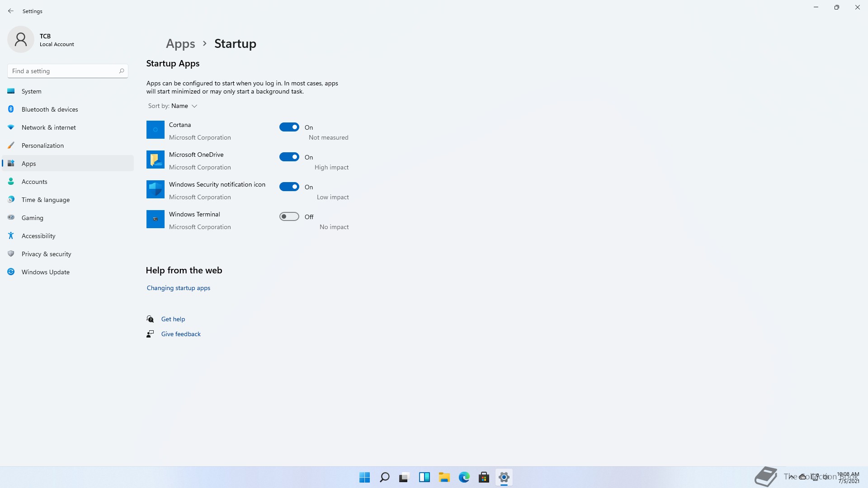Click the Microsoft OneDrive app icon
868x488 pixels.
[155, 160]
